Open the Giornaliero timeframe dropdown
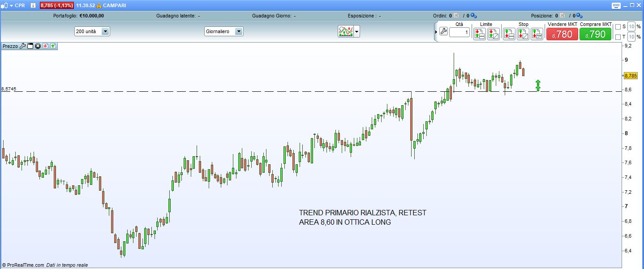644x269 pixels. point(223,31)
